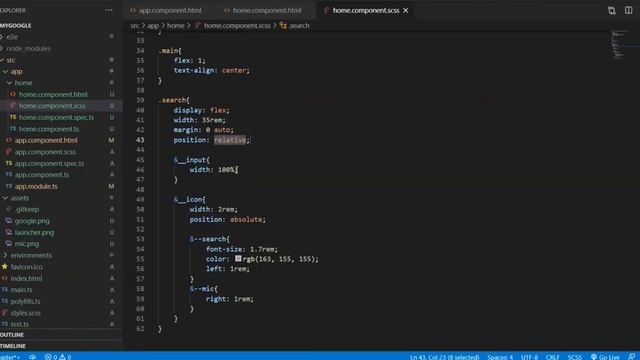Viewport: 640px width, 360px height.
Task: Change indentation via Spaces: 4
Action: point(500,357)
